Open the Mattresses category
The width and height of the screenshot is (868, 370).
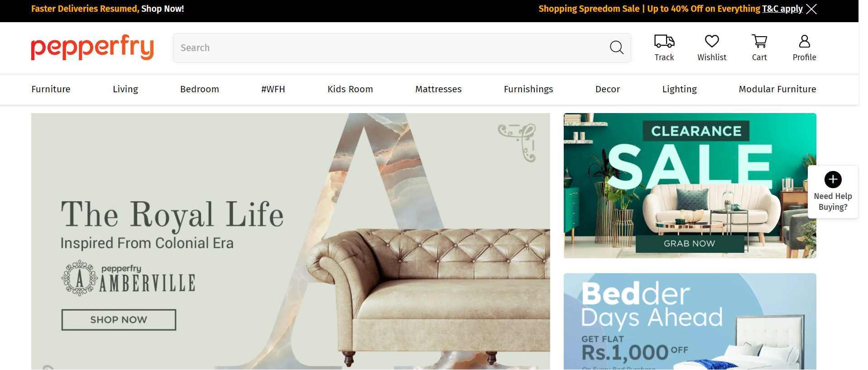(x=438, y=89)
